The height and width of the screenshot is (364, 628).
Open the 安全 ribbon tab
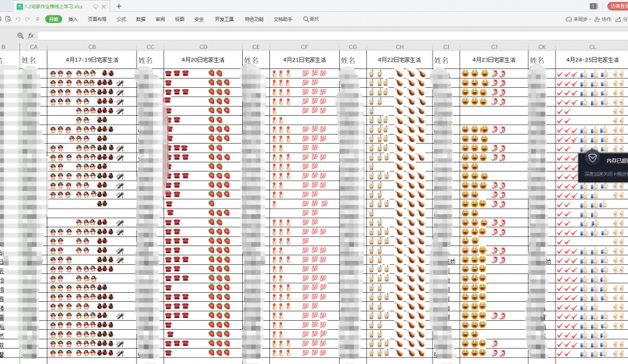pos(199,19)
